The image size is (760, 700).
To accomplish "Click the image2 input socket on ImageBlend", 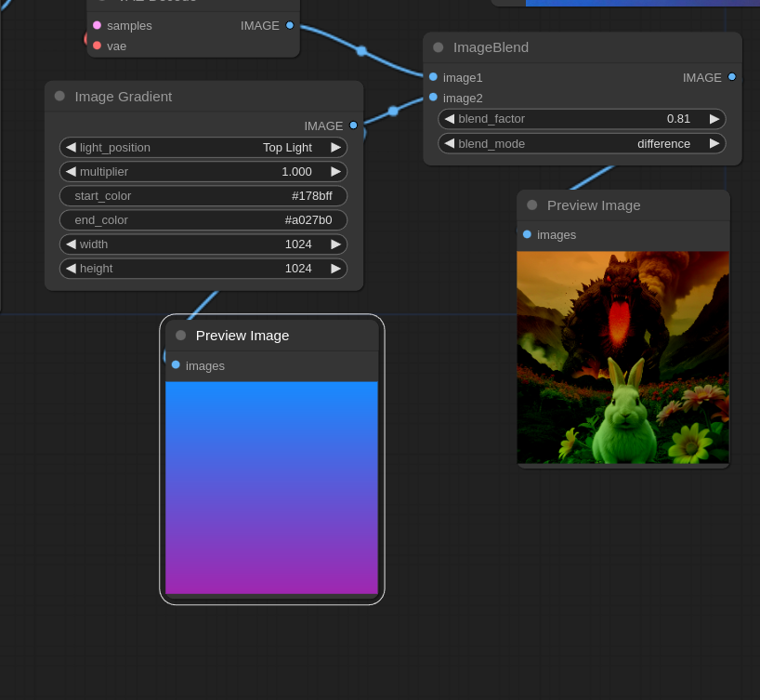I will (x=433, y=98).
